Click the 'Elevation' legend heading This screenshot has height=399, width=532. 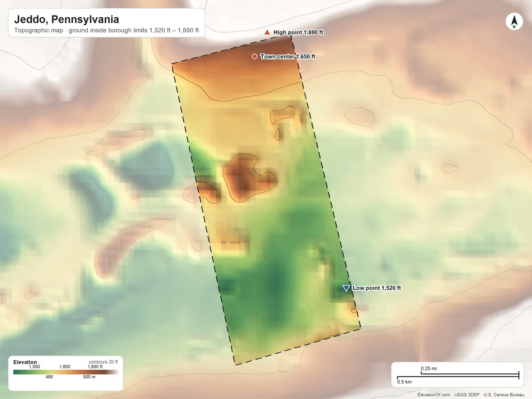[25, 362]
